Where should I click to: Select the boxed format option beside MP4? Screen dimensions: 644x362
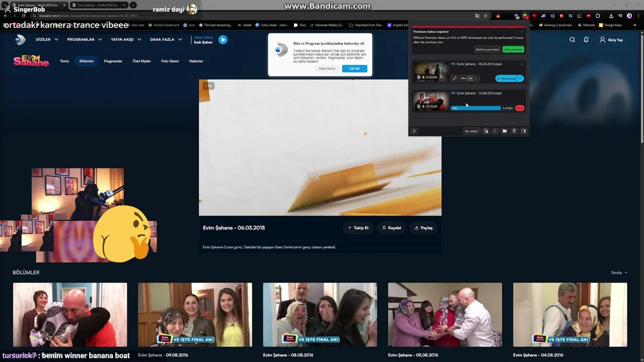pos(470,78)
